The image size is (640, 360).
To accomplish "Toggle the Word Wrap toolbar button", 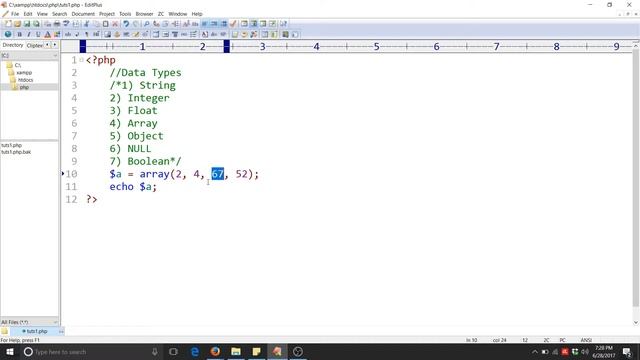I will tap(204, 24).
